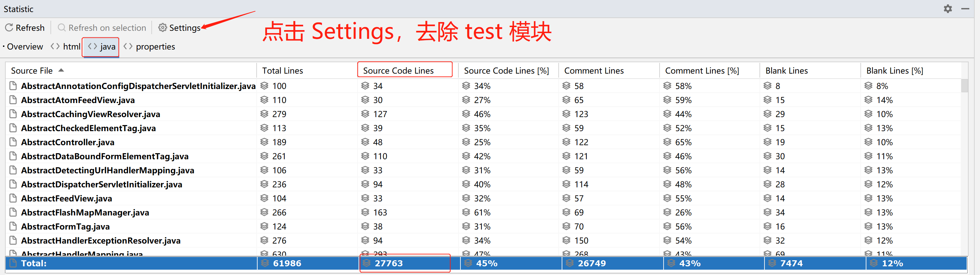This screenshot has width=980, height=275.
Task: Select AbstractAnnotationConfigDispatcherServletInitializer.java row
Action: coord(483,86)
